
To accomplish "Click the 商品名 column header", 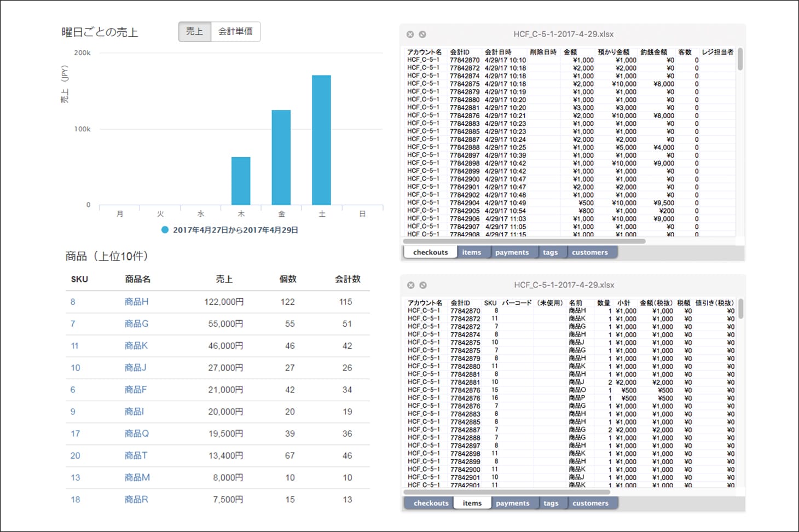I will pos(138,279).
